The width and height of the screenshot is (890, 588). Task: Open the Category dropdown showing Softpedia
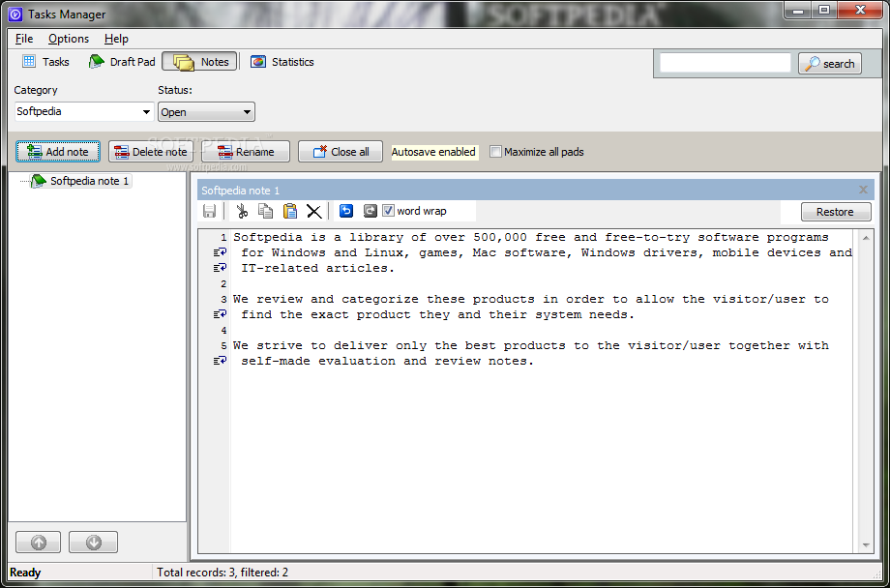[84, 112]
